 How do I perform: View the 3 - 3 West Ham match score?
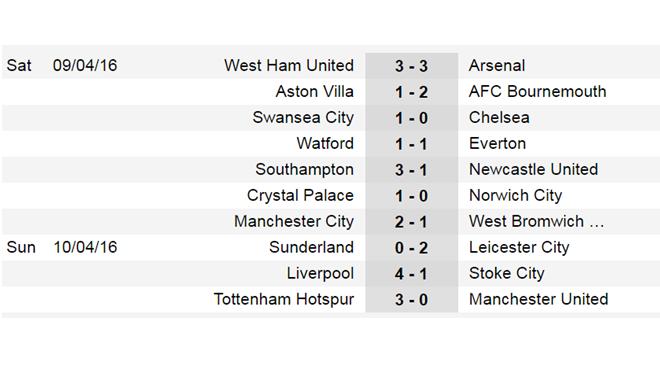pyautogui.click(x=411, y=66)
